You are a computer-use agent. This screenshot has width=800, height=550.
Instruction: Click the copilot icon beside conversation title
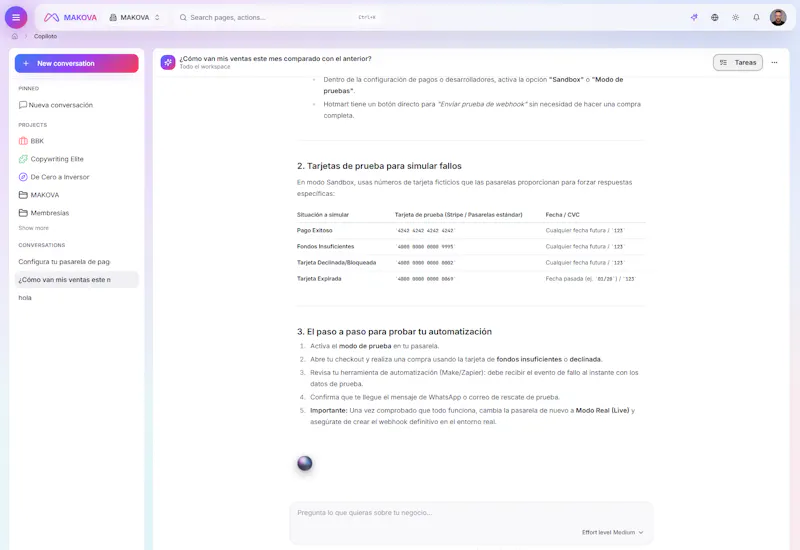click(168, 62)
